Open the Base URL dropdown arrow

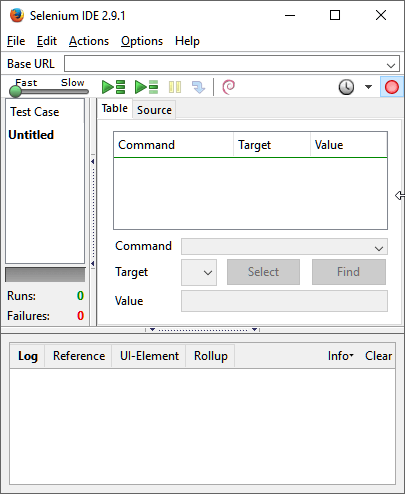(391, 65)
